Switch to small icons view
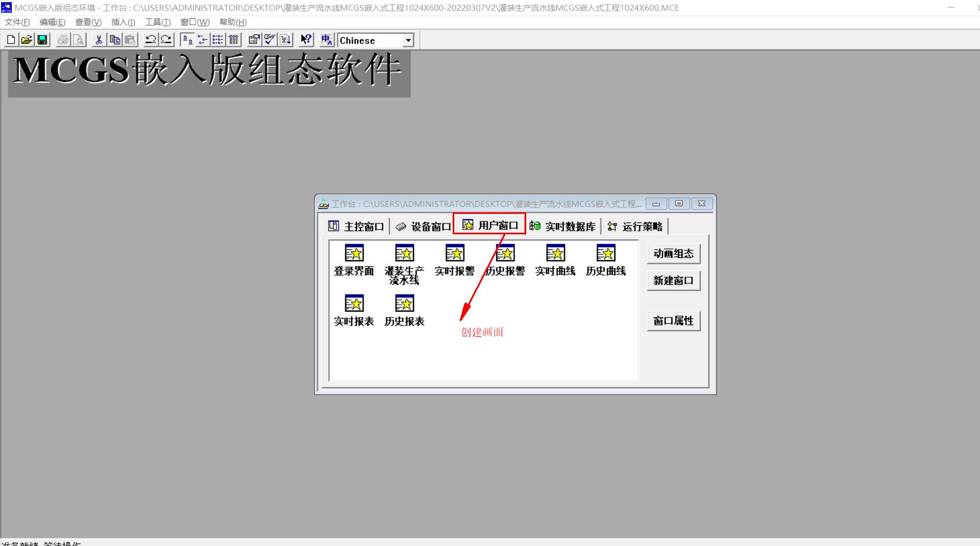 point(202,40)
